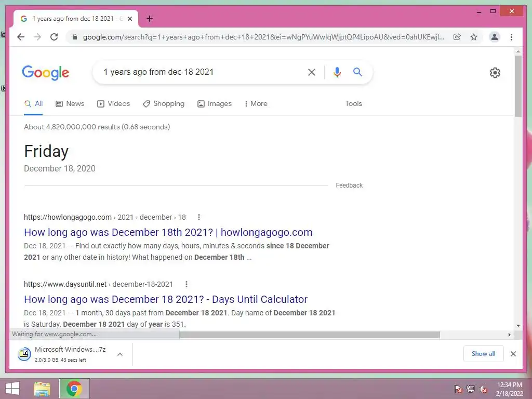Click the Chrome address bar URL
The height and width of the screenshot is (399, 532).
(x=263, y=37)
